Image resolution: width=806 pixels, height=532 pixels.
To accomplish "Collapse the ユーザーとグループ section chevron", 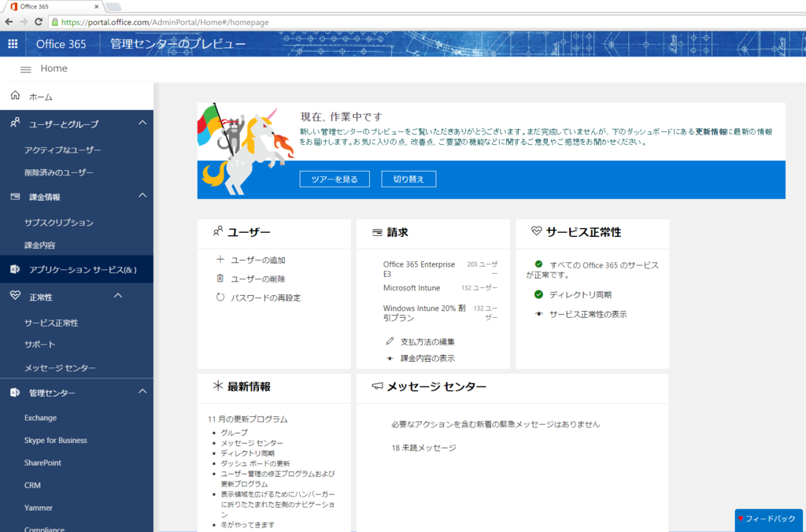I will click(142, 123).
